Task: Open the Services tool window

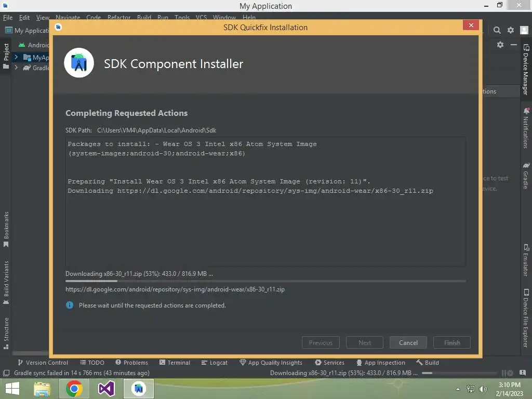Action: tap(329, 362)
